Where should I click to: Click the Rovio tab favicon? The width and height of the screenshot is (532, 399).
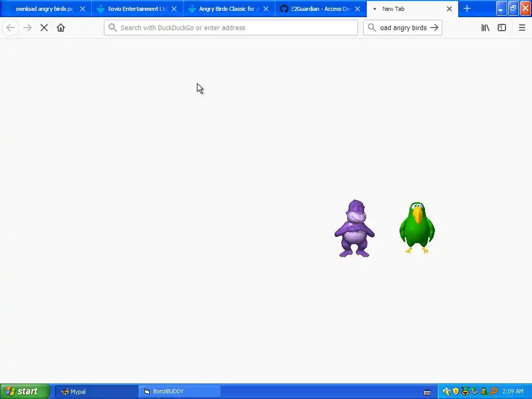[x=100, y=9]
